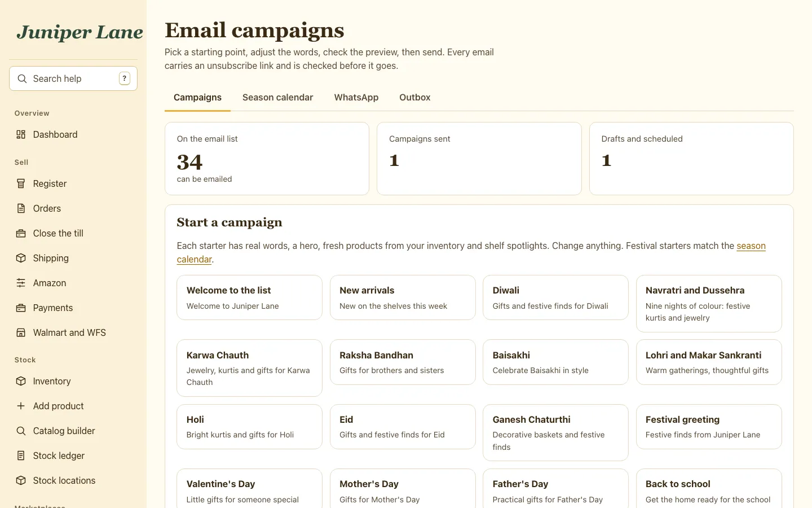Click the Amazon sliders icon
The image size is (812, 508).
click(x=21, y=283)
